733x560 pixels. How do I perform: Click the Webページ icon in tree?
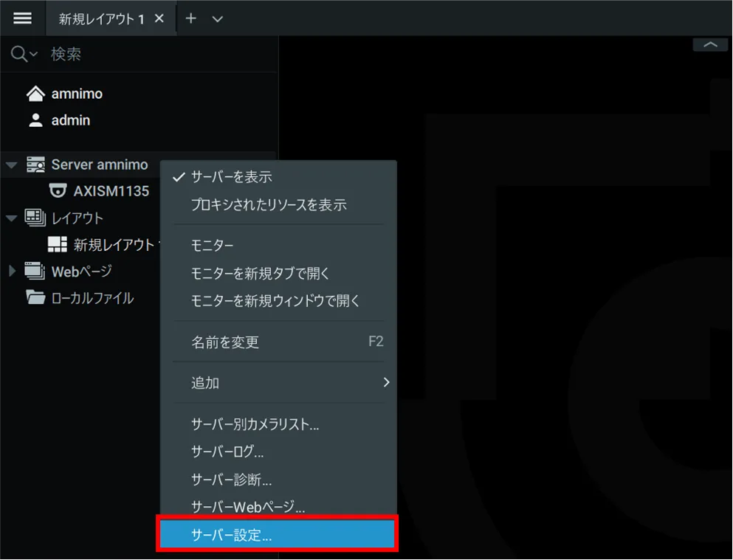click(35, 271)
